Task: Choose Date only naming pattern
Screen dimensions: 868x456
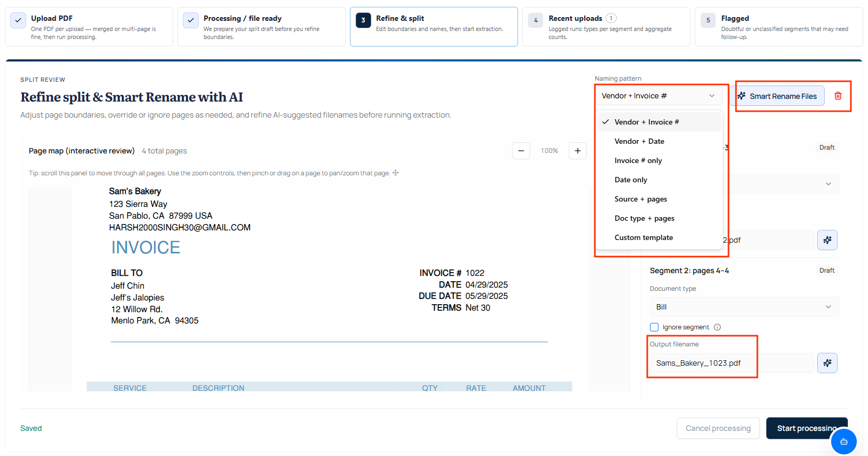Action: click(659, 180)
